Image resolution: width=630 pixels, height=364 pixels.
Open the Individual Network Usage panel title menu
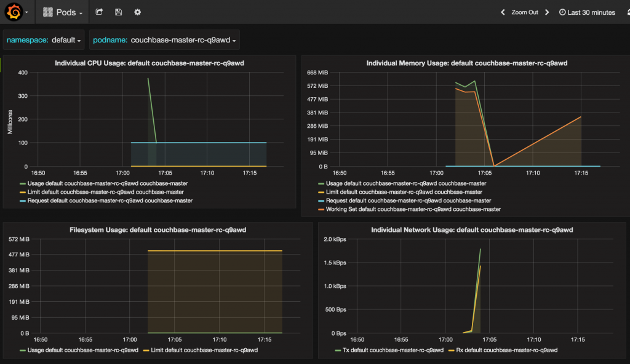(x=472, y=230)
